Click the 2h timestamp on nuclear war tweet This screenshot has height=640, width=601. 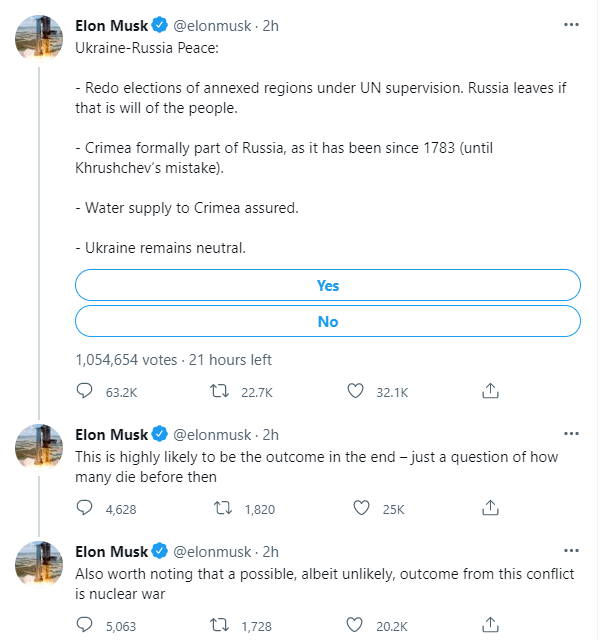[x=270, y=551]
